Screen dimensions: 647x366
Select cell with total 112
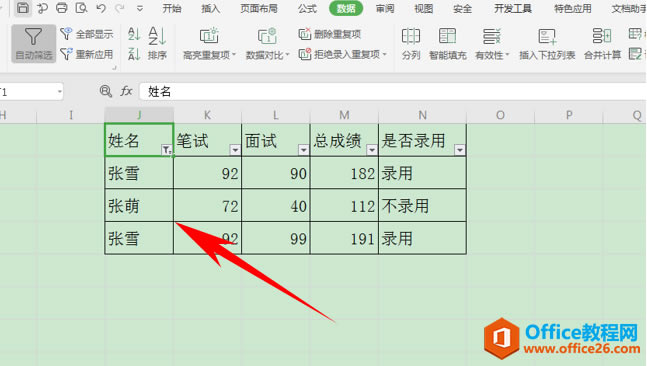point(344,205)
